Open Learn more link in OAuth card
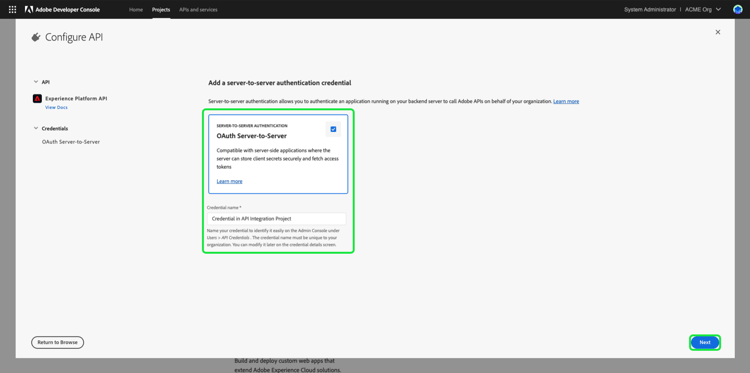This screenshot has width=750, height=373. pos(230,181)
